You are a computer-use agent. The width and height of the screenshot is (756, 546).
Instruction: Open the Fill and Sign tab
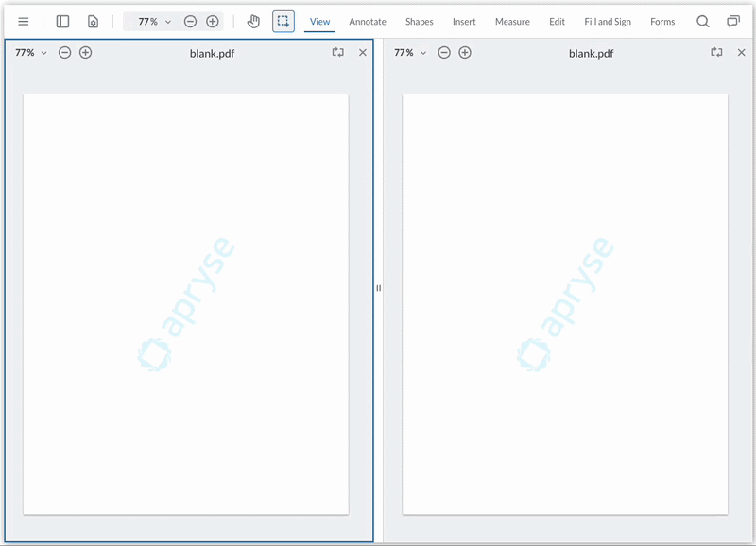pyautogui.click(x=608, y=21)
